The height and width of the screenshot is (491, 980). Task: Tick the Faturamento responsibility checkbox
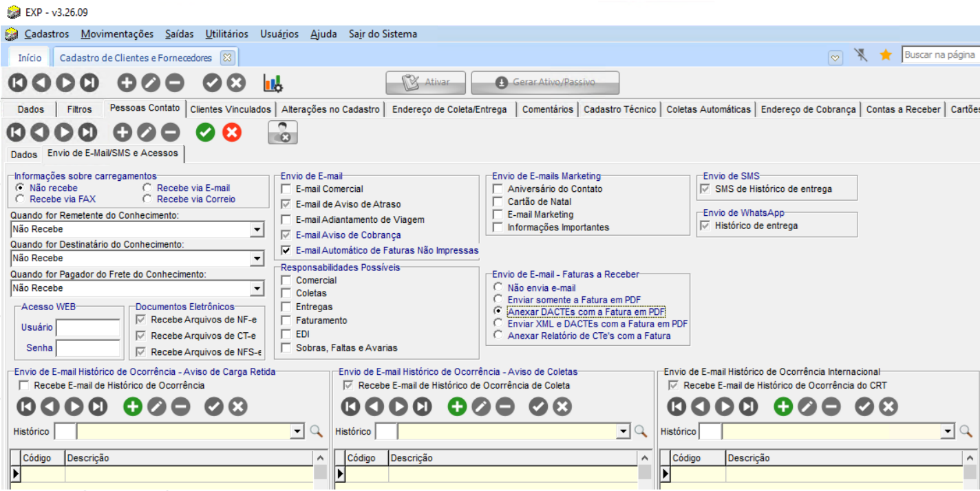[286, 321]
